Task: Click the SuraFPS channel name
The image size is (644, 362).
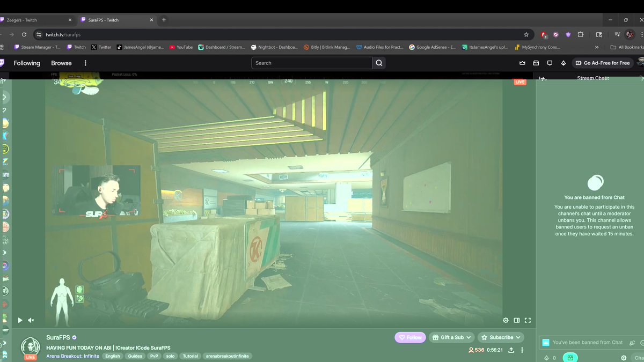Action: [58, 337]
